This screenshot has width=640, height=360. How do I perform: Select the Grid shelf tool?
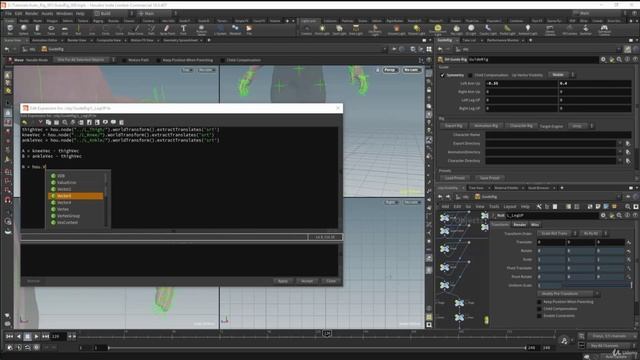(64, 29)
